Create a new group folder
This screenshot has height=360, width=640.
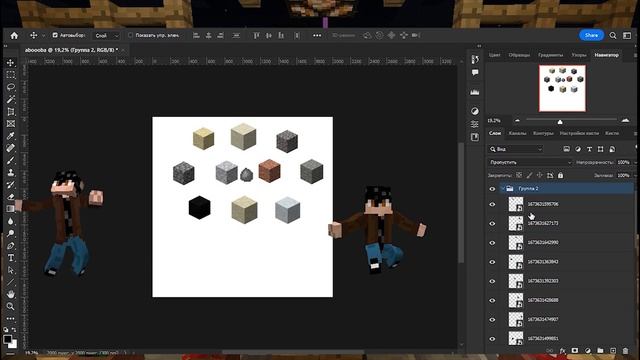[600, 351]
